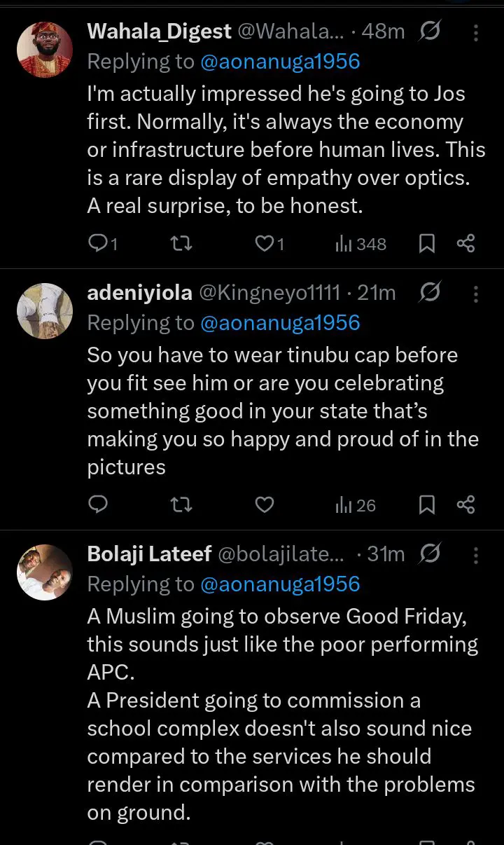Open Bolaji Lateef's profile picture

tap(45, 572)
